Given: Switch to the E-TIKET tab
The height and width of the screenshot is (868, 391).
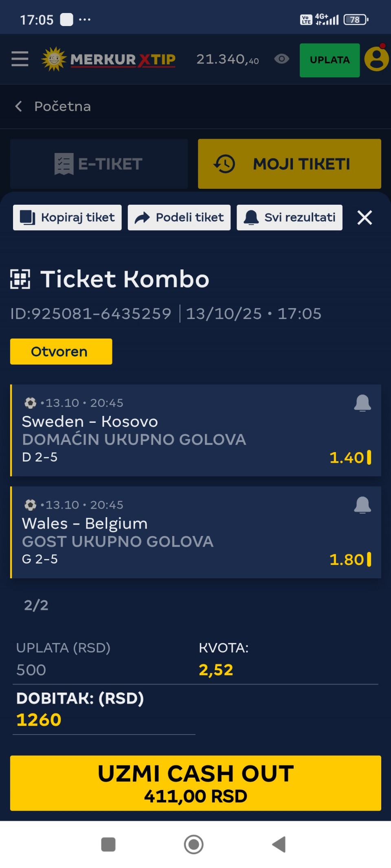Looking at the screenshot, I should pyautogui.click(x=99, y=164).
